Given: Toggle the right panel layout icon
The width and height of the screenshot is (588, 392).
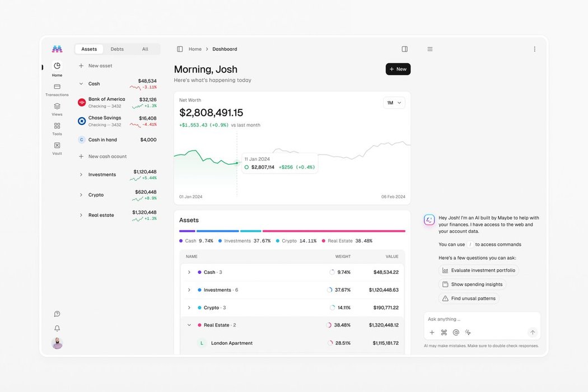Looking at the screenshot, I should click(404, 49).
